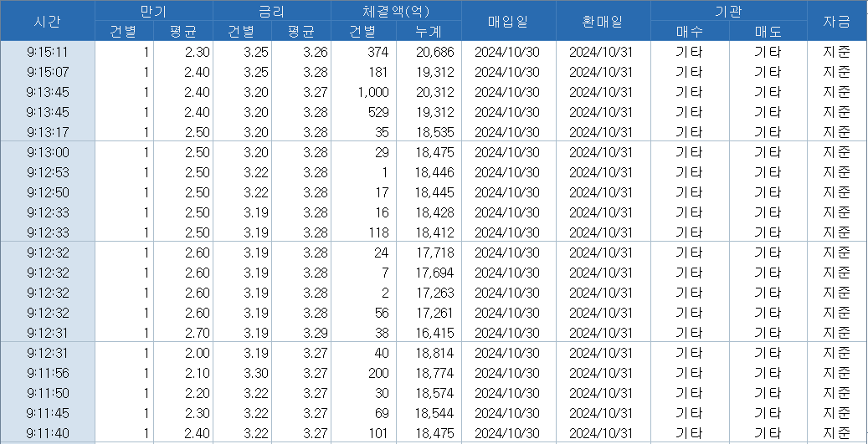Viewport: 868px width, 444px height.
Task: Click the 2.10 average maturity value
Action: pyautogui.click(x=198, y=373)
